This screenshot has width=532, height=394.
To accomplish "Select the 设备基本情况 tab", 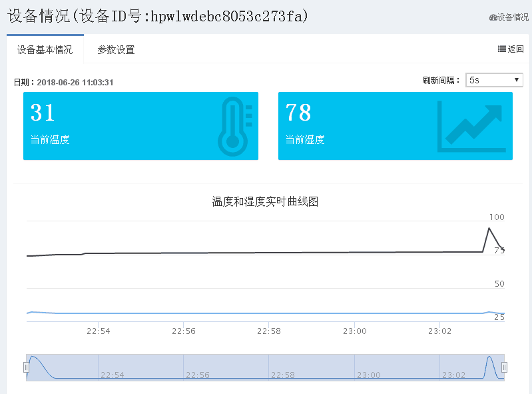I will click(45, 49).
